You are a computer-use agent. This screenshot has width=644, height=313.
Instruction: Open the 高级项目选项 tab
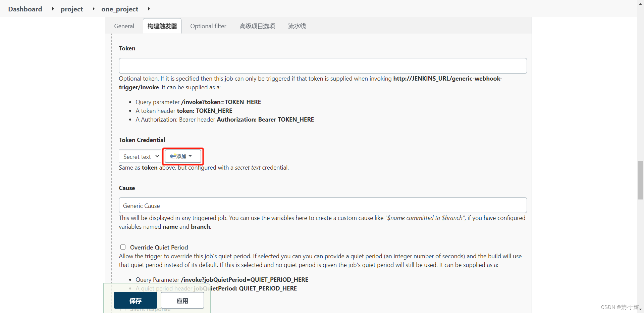(257, 26)
